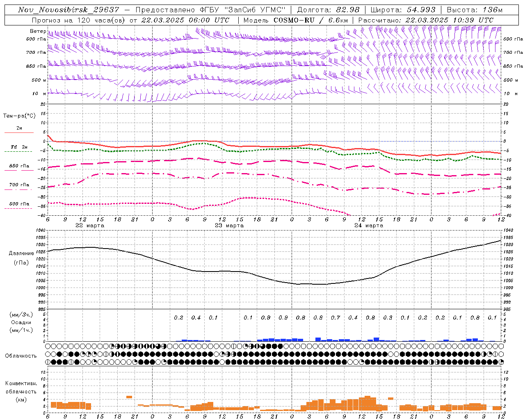Click the dash-dot line under 700 гПа temperature legend

coord(18,189)
